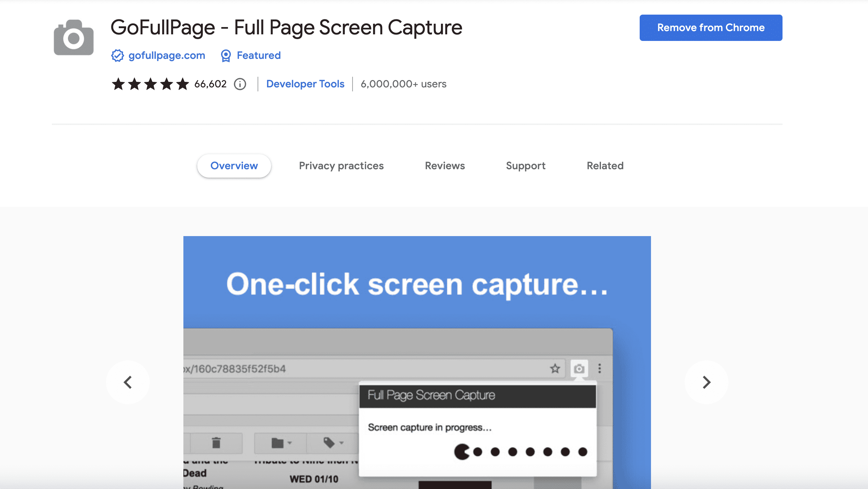Open the Developer Tools category link

305,84
